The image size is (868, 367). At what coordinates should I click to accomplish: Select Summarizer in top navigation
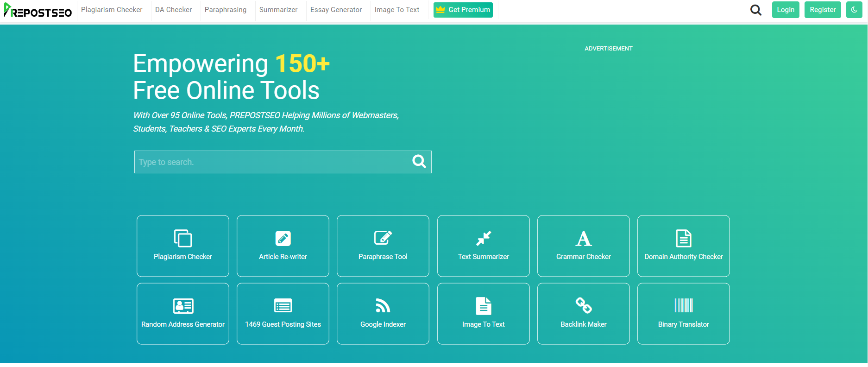pyautogui.click(x=278, y=10)
